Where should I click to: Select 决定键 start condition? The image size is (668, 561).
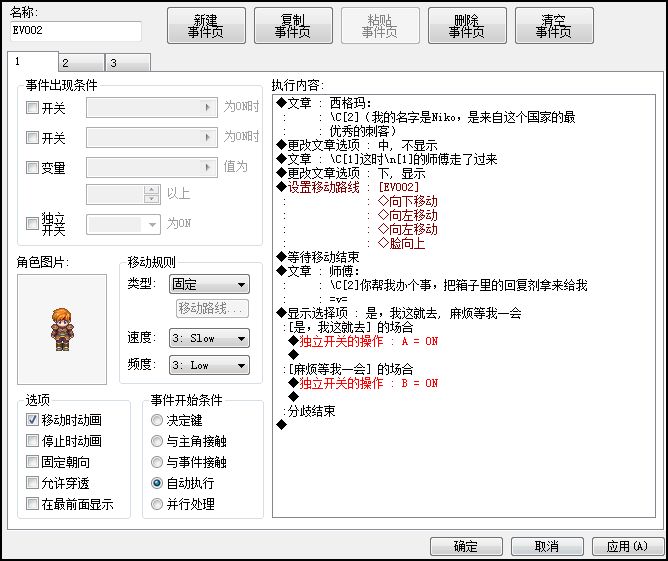[x=157, y=420]
